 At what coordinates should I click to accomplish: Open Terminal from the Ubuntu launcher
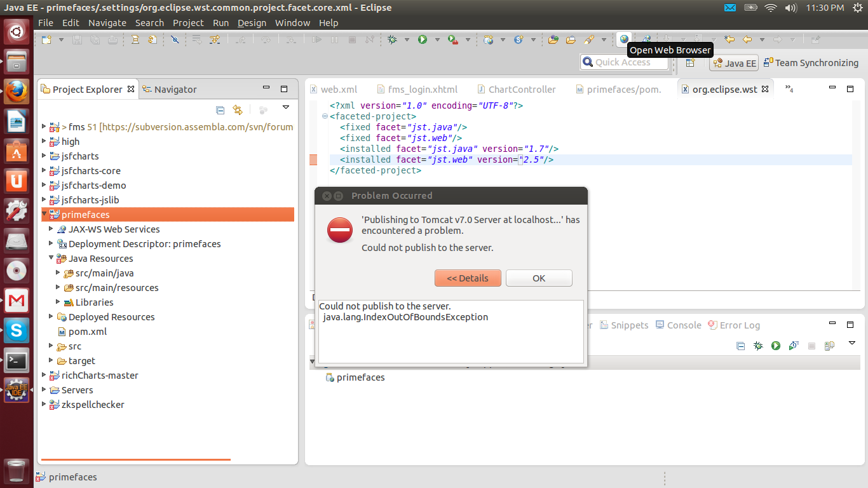(x=17, y=360)
